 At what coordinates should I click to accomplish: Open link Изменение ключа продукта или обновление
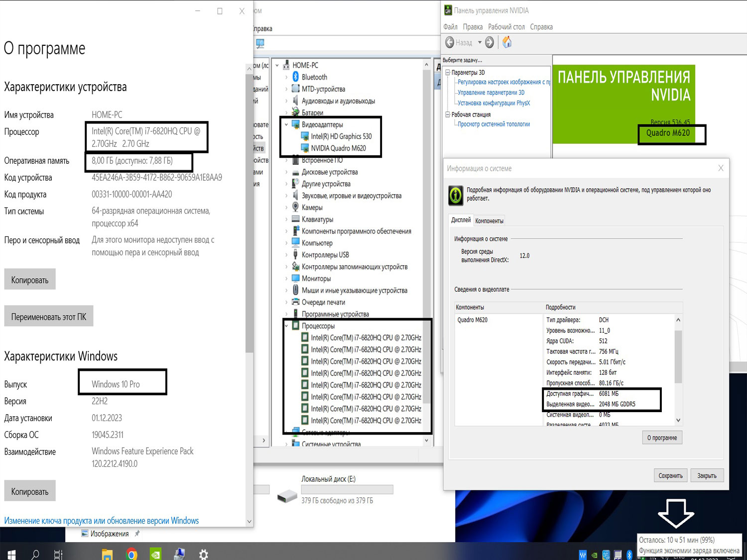(x=102, y=521)
